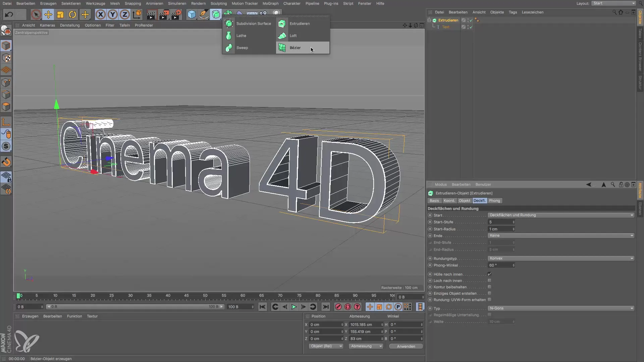Choose the Lathe generator
This screenshot has height=362, width=644.
tap(249, 36)
